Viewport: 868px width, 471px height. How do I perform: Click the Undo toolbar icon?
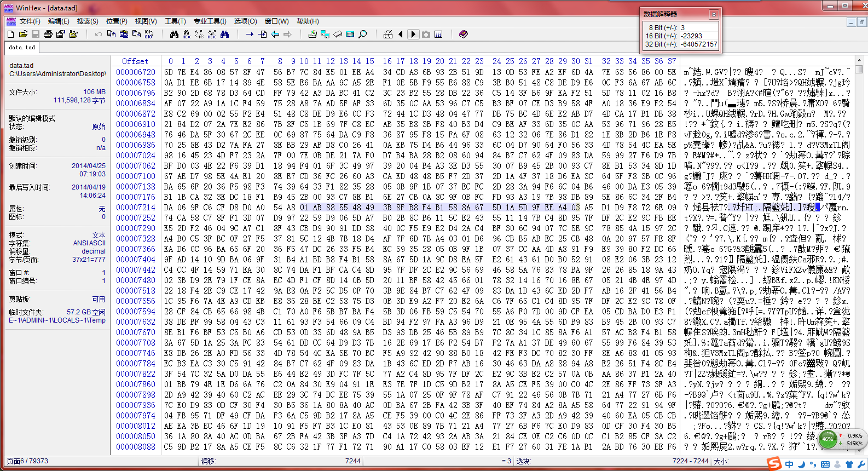(x=99, y=34)
